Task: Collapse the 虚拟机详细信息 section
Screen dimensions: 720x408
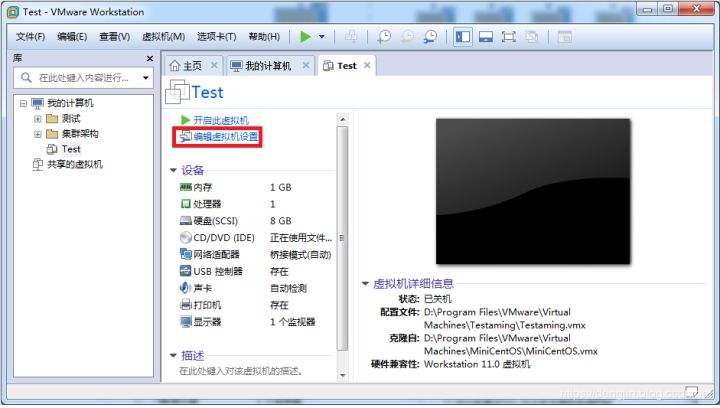Action: pos(365,284)
